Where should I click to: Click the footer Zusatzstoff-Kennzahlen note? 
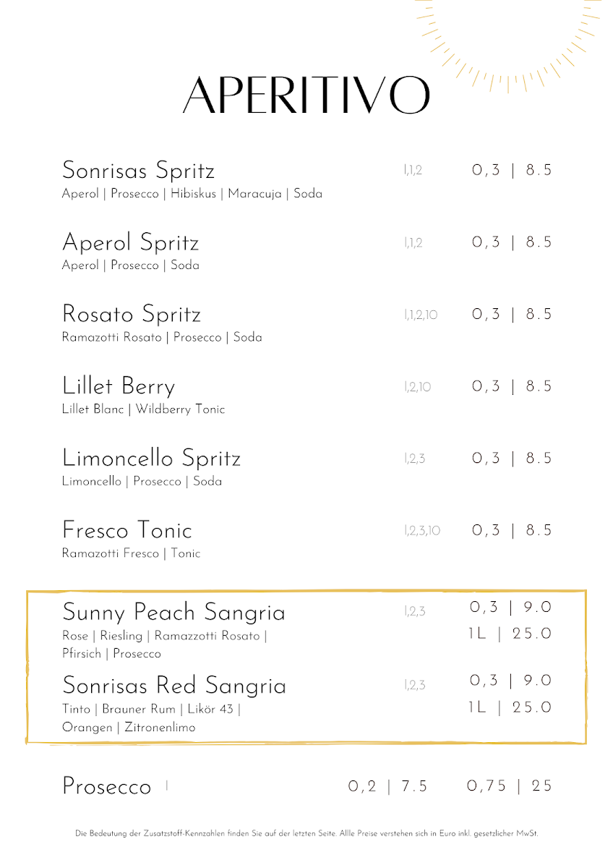tap(306, 834)
